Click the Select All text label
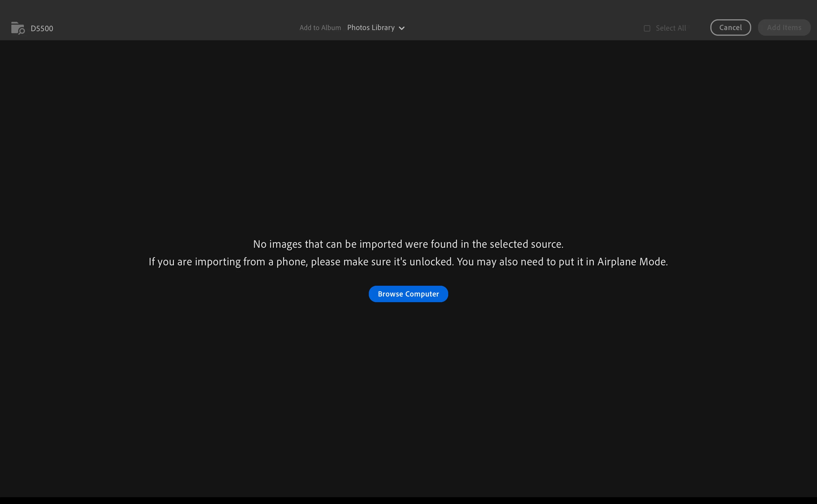Screen dimensions: 817x504 coord(671,28)
